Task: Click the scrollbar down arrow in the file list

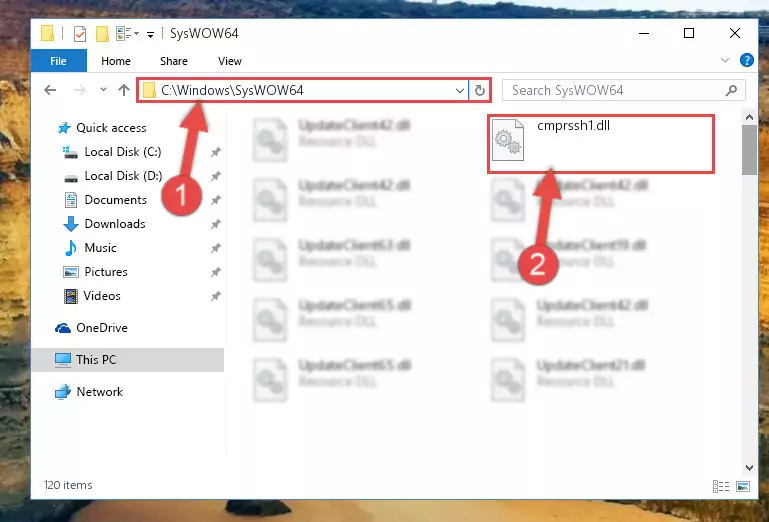Action: tap(749, 468)
